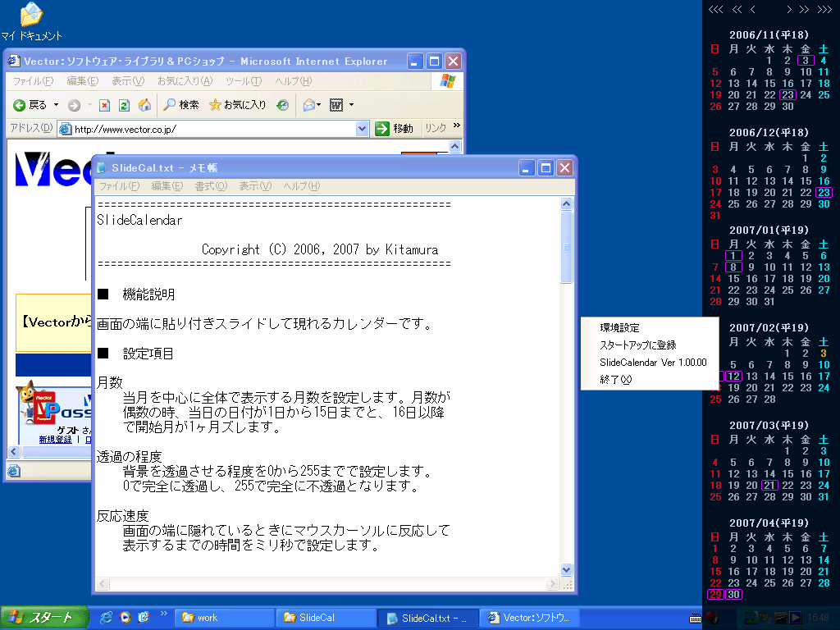Expand the リンク links bar chevron
This screenshot has height=630, width=840.
(456, 126)
